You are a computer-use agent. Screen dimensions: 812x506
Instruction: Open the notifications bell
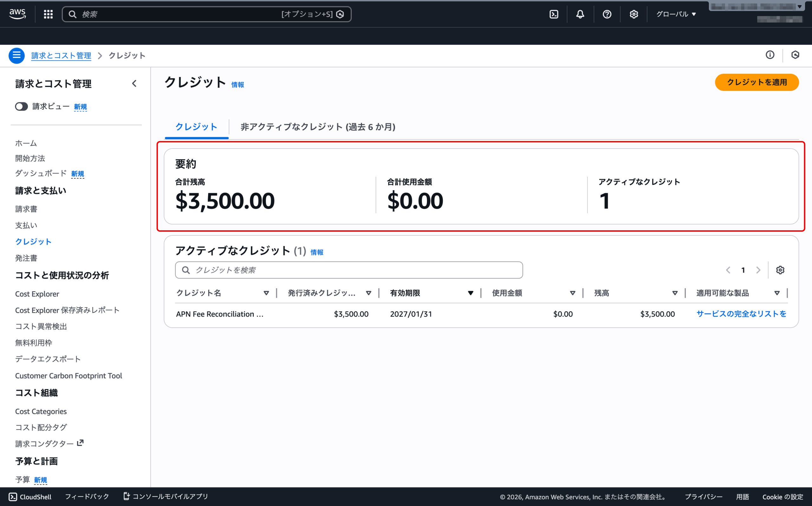[x=580, y=14]
